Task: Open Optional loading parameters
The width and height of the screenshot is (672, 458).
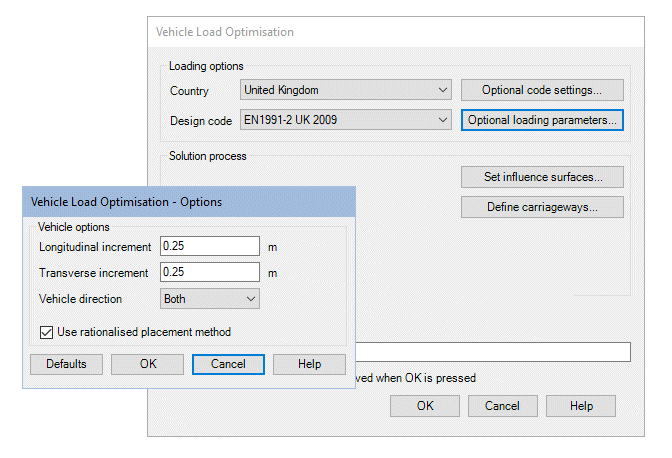Action: 542,120
